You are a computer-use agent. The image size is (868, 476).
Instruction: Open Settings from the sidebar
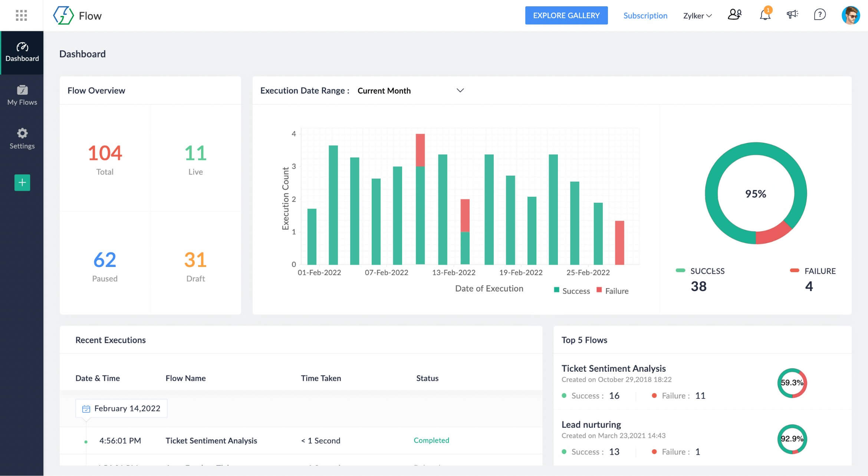[22, 138]
